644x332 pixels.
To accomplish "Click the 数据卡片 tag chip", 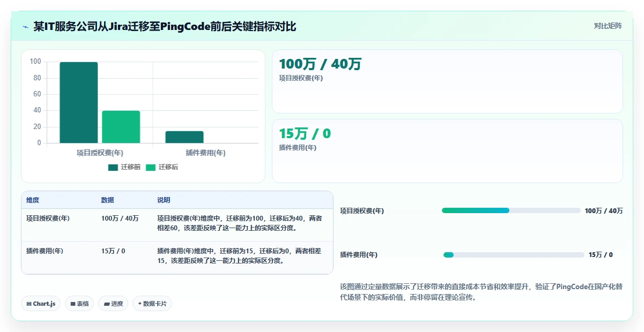I will pyautogui.click(x=152, y=304).
